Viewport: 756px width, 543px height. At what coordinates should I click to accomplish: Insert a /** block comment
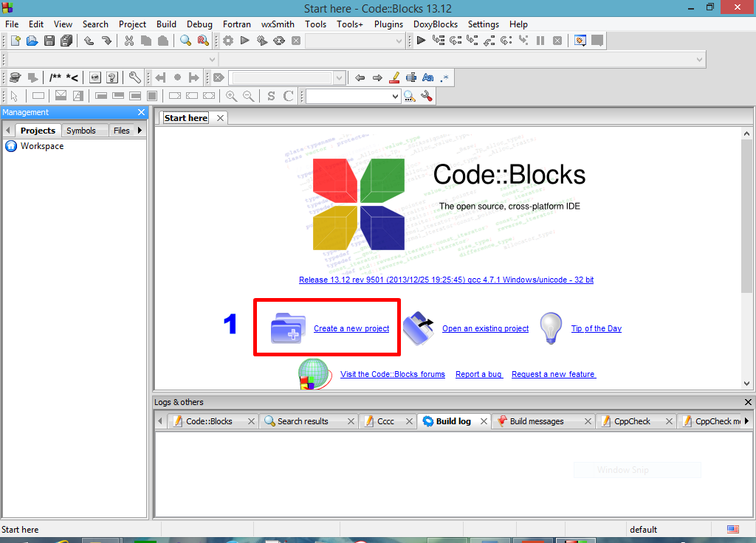[55, 77]
